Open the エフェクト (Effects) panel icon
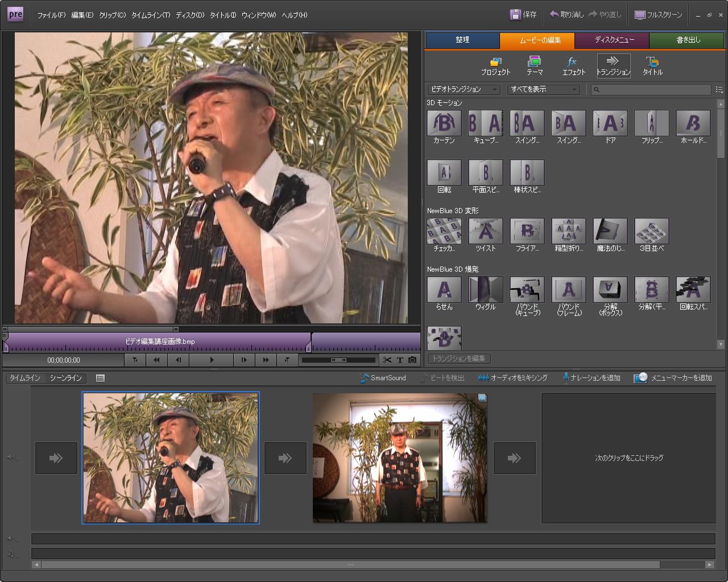This screenshot has height=582, width=728. (x=573, y=66)
